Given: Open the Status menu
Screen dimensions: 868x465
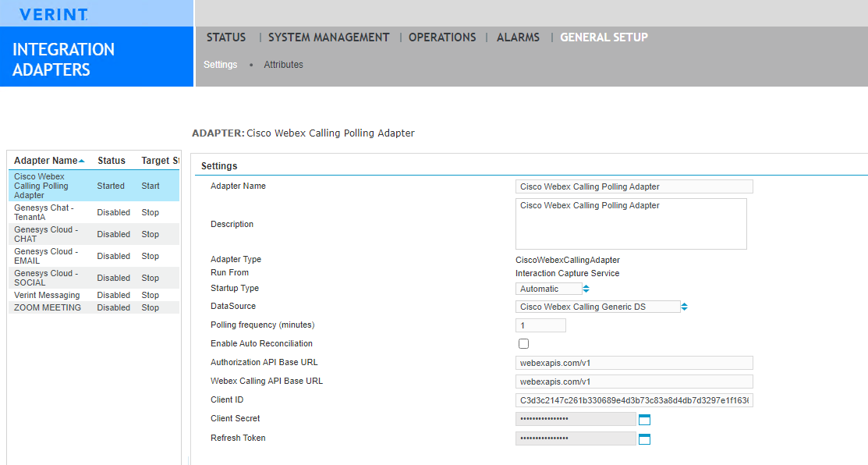Looking at the screenshot, I should [x=226, y=37].
